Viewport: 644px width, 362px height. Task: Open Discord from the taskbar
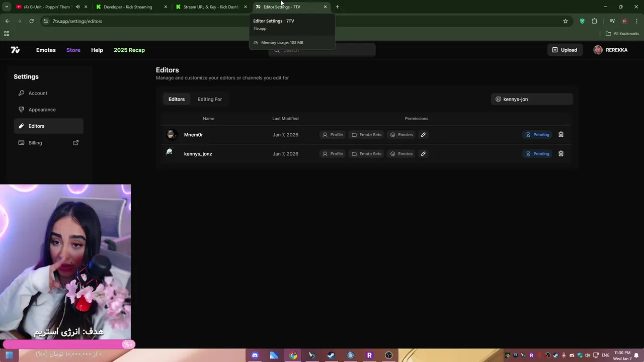tap(255, 355)
